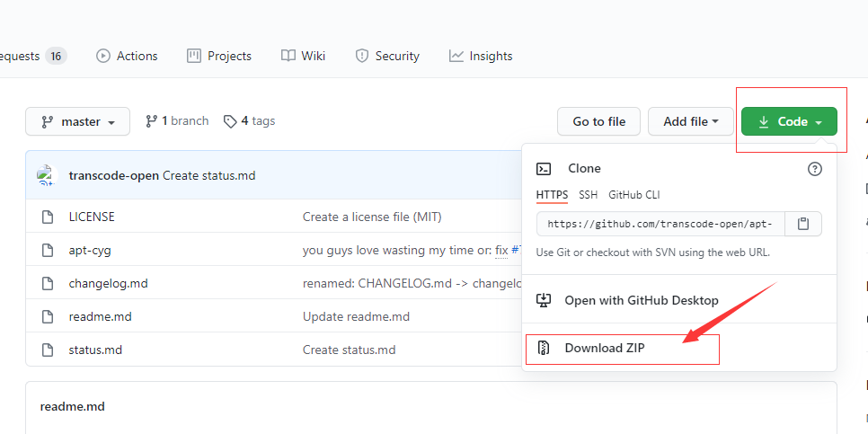Screen dimensions: 868x434
Task: Click the zip file icon beside Download ZIP
Action: pos(544,348)
